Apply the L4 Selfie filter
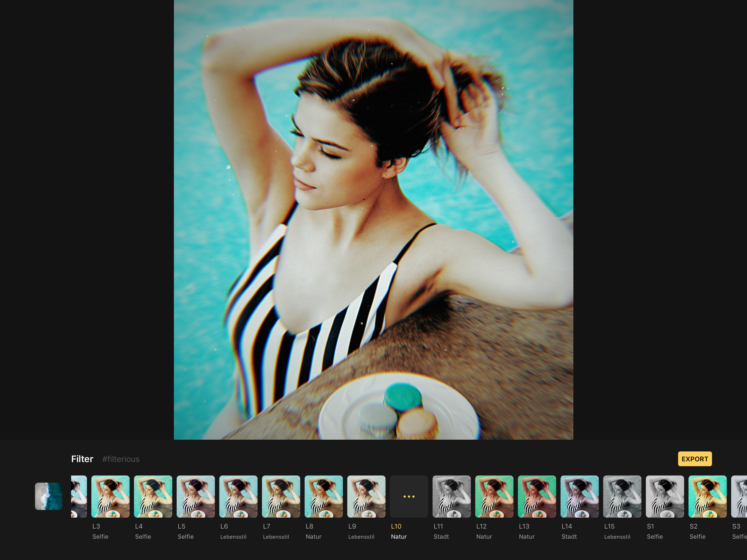Image resolution: width=747 pixels, height=560 pixels. tap(153, 496)
